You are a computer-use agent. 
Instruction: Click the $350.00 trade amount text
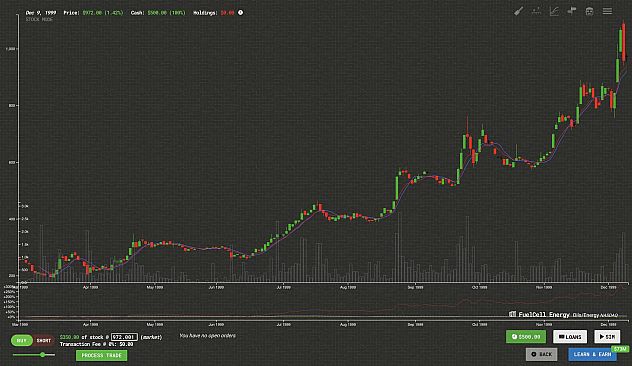[x=69, y=337]
